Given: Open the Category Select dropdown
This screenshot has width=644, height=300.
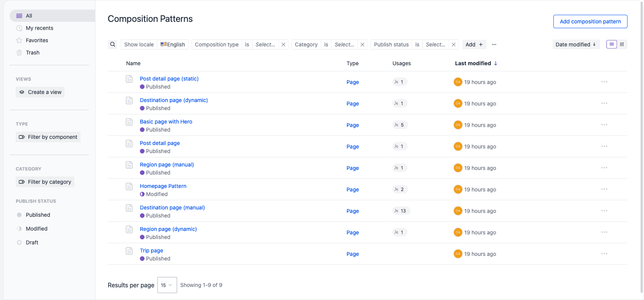Looking at the screenshot, I should (344, 45).
